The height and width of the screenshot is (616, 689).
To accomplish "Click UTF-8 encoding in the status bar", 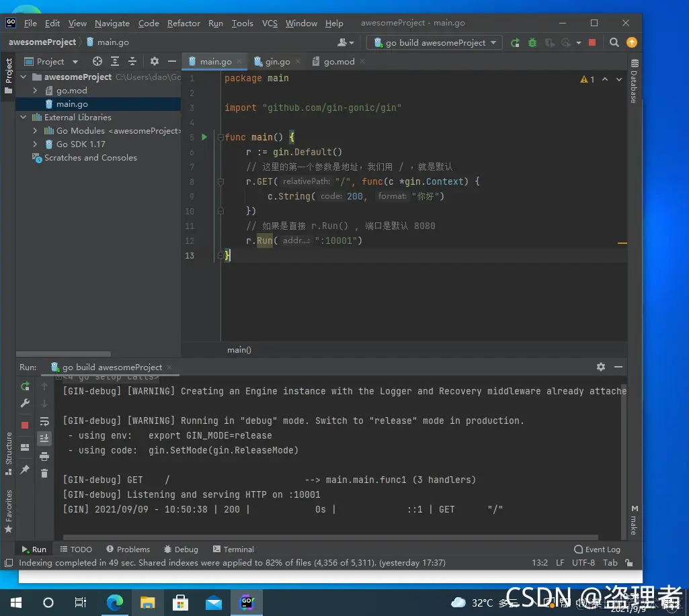I will 583,563.
